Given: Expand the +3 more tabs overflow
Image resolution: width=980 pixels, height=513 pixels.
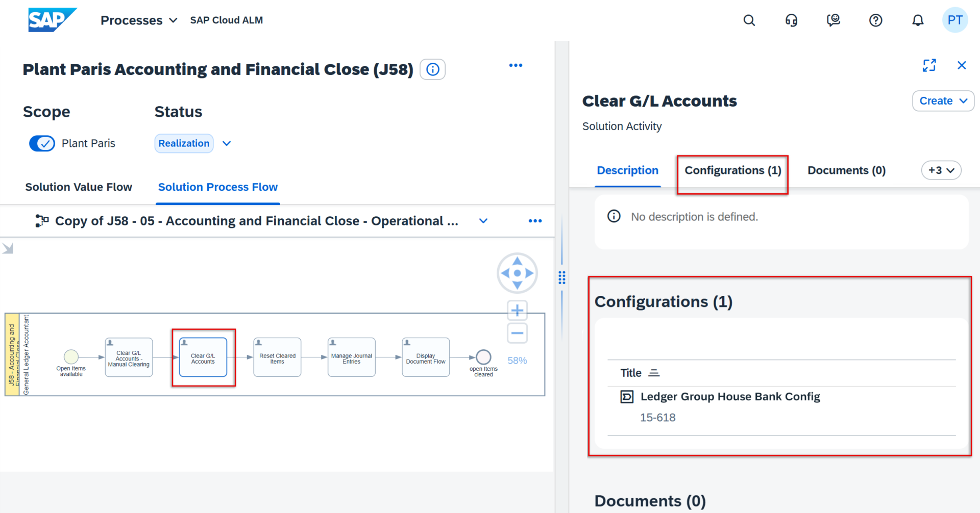Looking at the screenshot, I should [x=941, y=170].
